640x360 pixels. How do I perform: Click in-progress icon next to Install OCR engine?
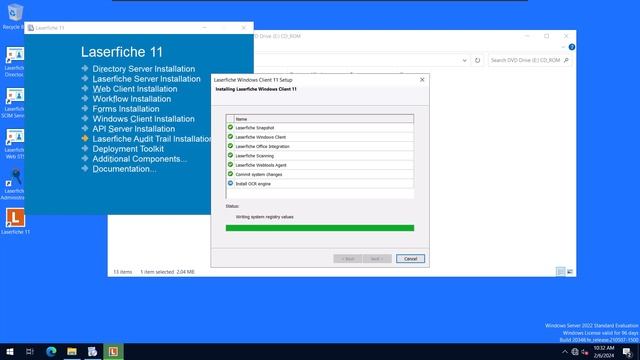point(230,183)
